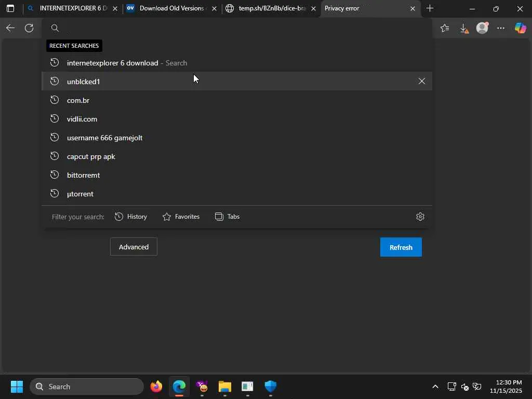
Task: Open the clock and date flyout
Action: 506,387
